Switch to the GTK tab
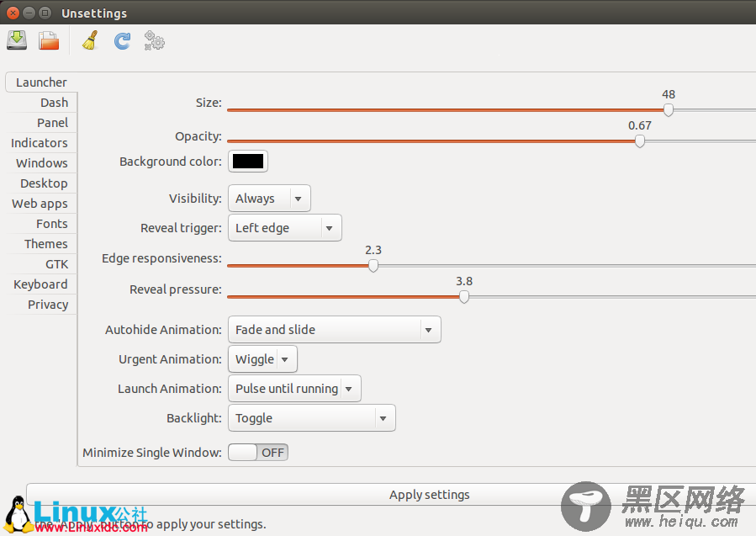756x536 pixels. [41, 264]
